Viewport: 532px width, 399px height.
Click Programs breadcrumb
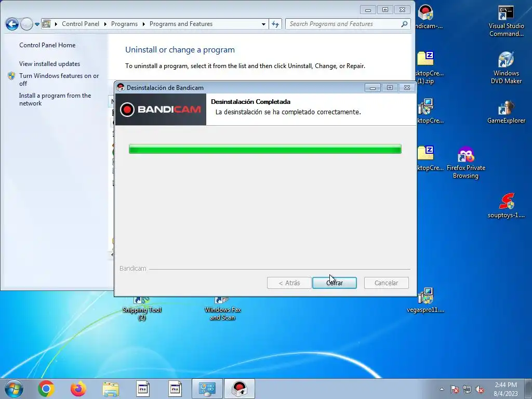tap(124, 24)
